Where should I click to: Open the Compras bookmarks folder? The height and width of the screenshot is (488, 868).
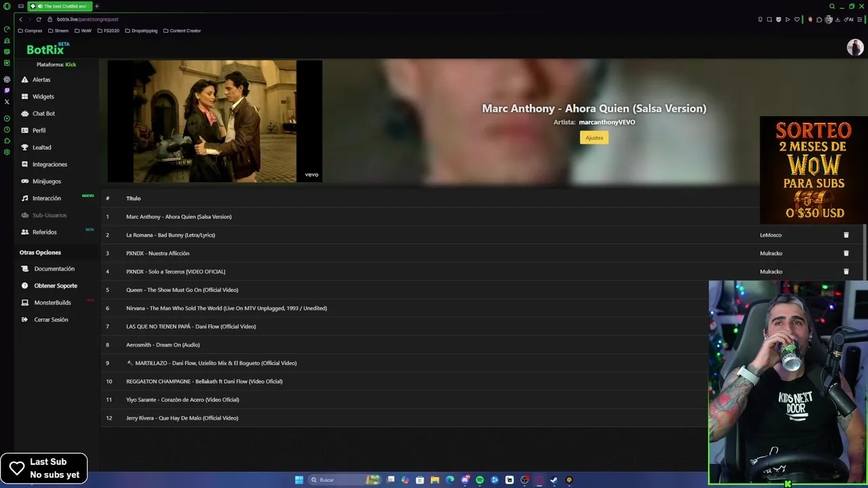click(30, 30)
